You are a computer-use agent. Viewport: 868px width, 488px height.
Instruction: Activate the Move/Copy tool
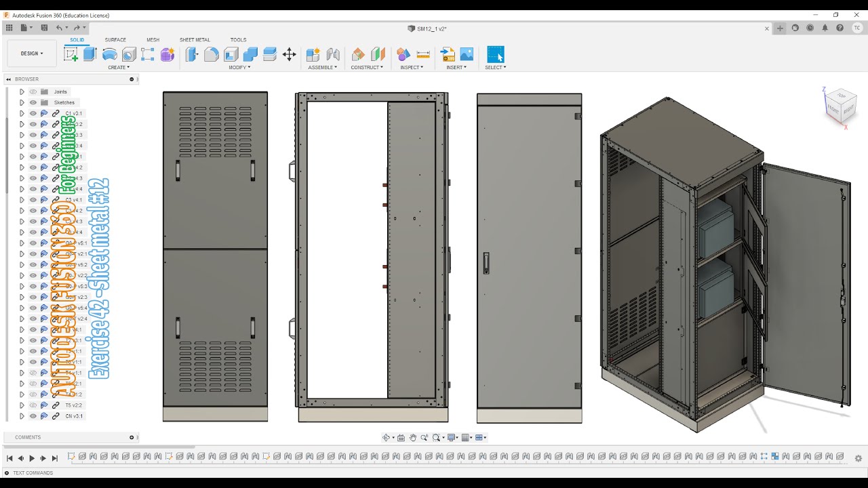289,54
